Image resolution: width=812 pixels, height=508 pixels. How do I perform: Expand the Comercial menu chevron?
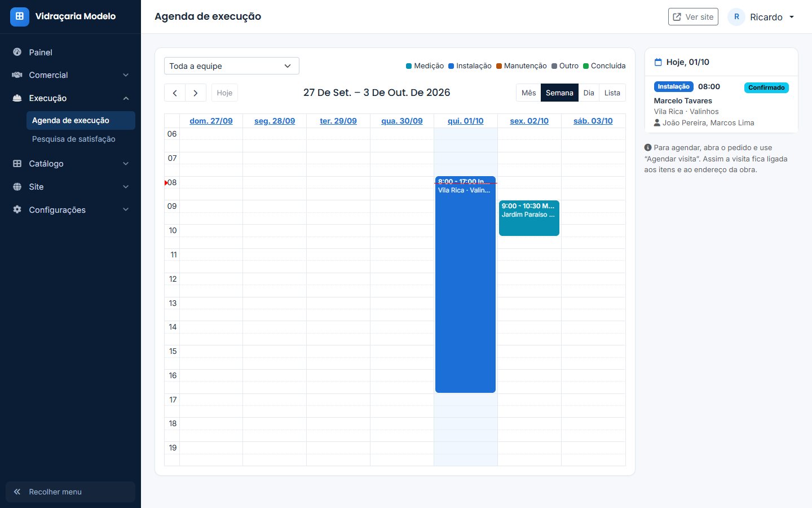click(126, 75)
